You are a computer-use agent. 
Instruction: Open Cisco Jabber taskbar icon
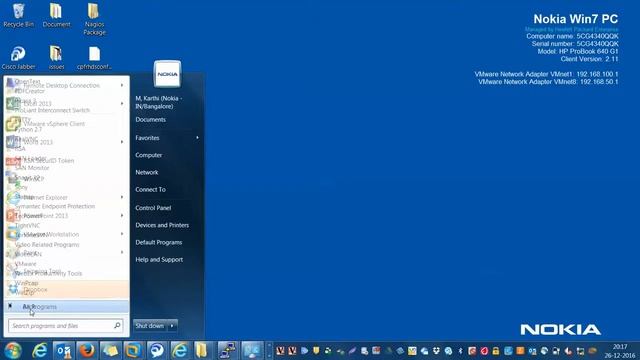click(x=157, y=351)
